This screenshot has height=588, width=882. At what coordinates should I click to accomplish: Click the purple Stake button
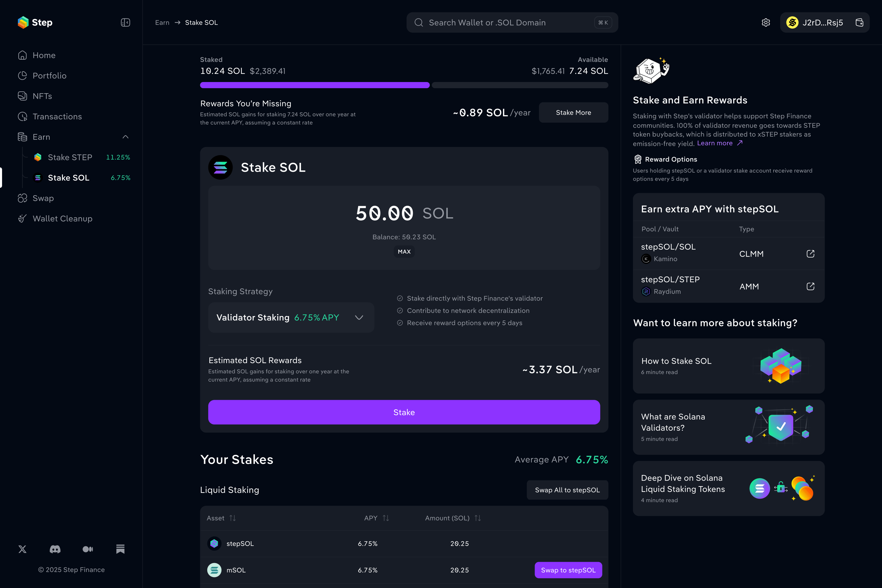pyautogui.click(x=404, y=412)
